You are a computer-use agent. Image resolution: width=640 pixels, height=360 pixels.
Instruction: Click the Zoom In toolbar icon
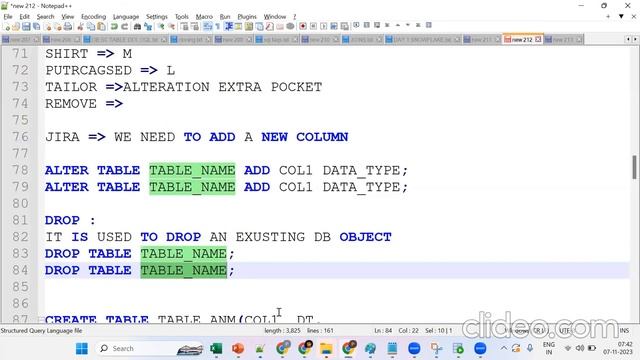[161, 27]
